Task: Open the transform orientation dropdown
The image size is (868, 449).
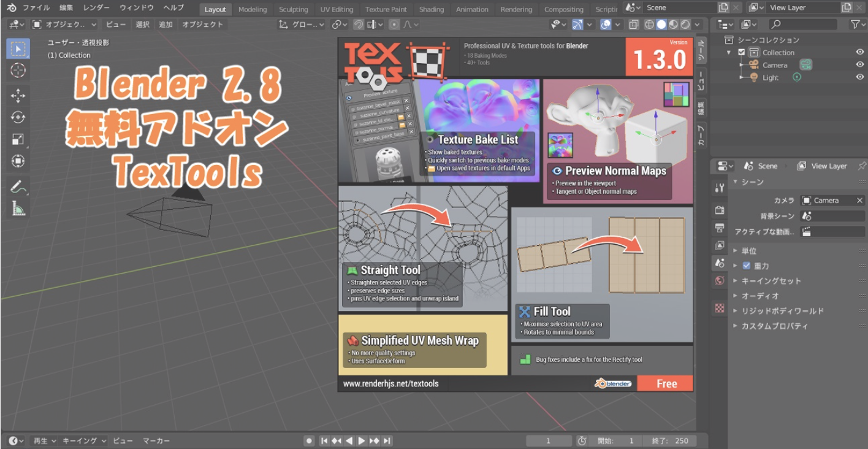Action: point(302,25)
